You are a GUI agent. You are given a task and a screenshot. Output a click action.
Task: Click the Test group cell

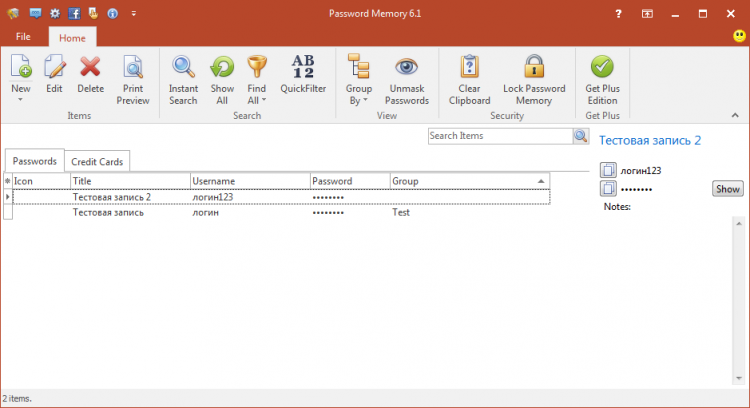[x=401, y=212]
